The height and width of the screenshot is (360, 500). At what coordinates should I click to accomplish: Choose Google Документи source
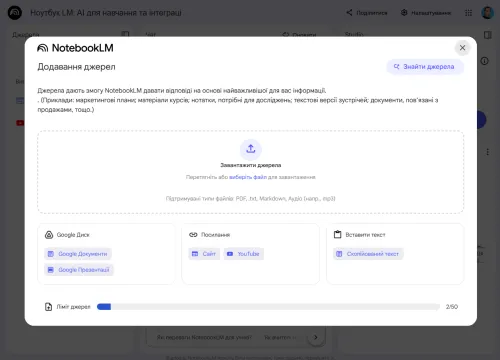coord(78,254)
